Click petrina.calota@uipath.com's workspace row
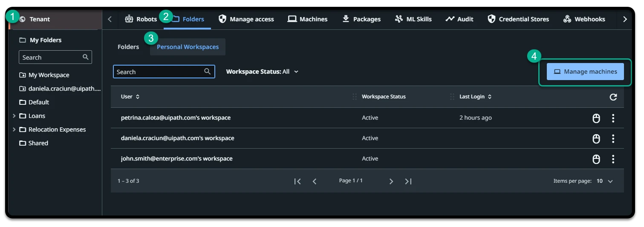This screenshot has width=644, height=227. tap(367, 118)
